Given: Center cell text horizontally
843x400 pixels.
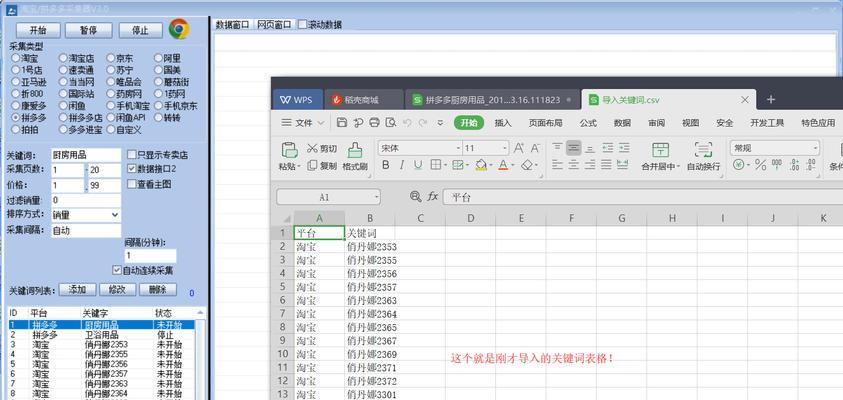Looking at the screenshot, I should coord(574,165).
